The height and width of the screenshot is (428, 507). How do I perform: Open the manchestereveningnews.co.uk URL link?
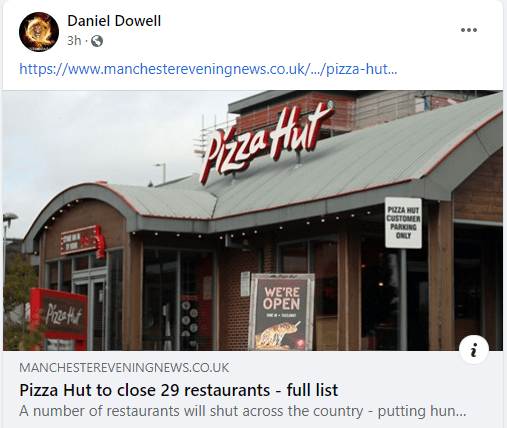coord(208,69)
